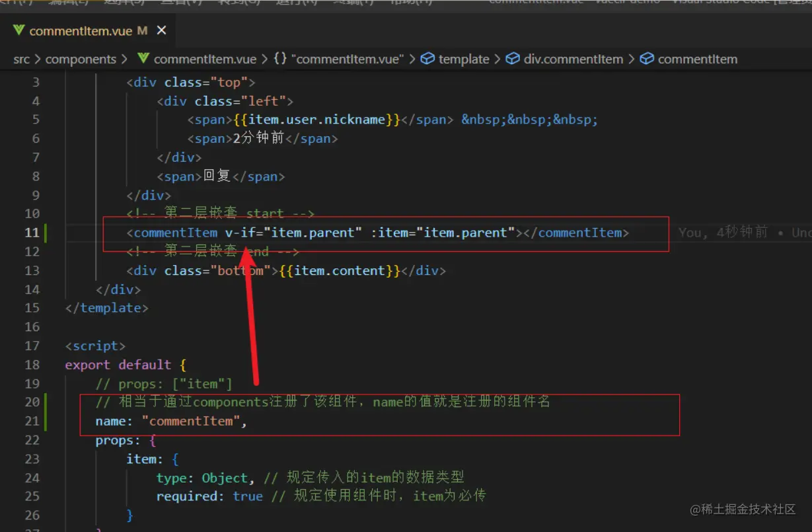Image resolution: width=812 pixels, height=532 pixels.
Task: Click v-if="item.parent" attribute on line 11
Action: pos(294,233)
